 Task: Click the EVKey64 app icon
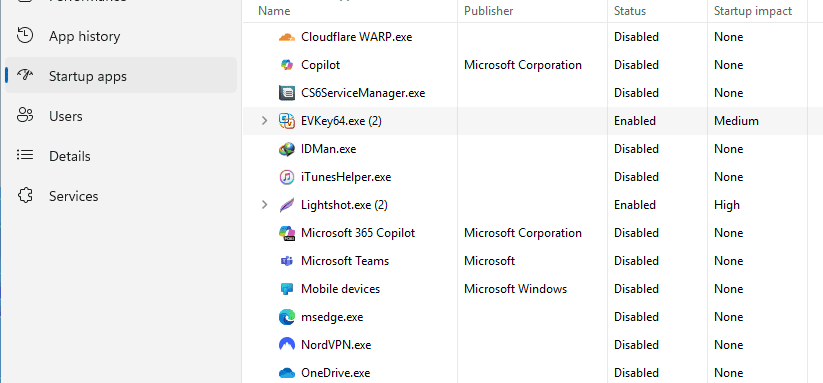pos(287,121)
